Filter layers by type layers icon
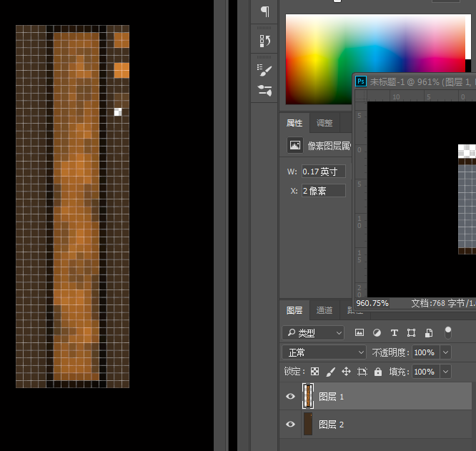This screenshot has width=476, height=451. (395, 333)
